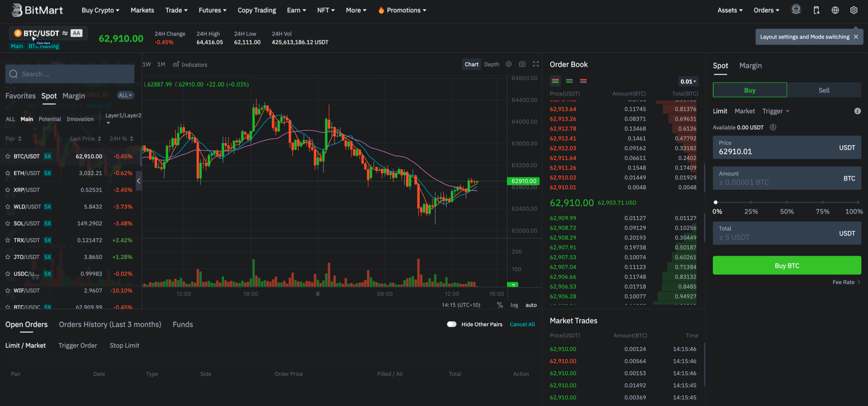Click the info icon in order form
This screenshot has height=406, width=868.
pos(858,111)
